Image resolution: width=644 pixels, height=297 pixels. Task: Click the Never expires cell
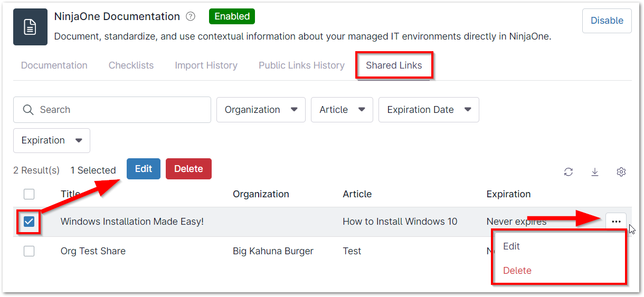(516, 222)
